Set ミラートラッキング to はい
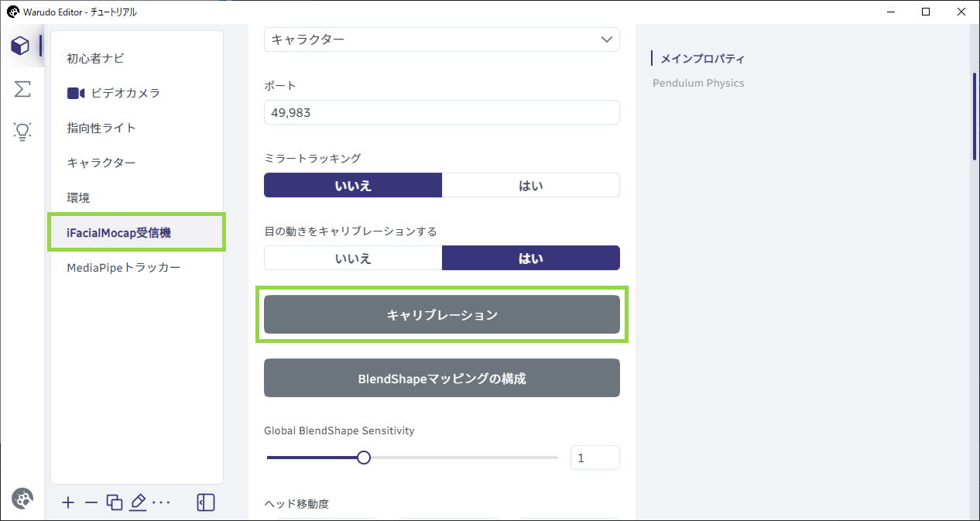Screen dimensions: 980x521 (x=531, y=185)
